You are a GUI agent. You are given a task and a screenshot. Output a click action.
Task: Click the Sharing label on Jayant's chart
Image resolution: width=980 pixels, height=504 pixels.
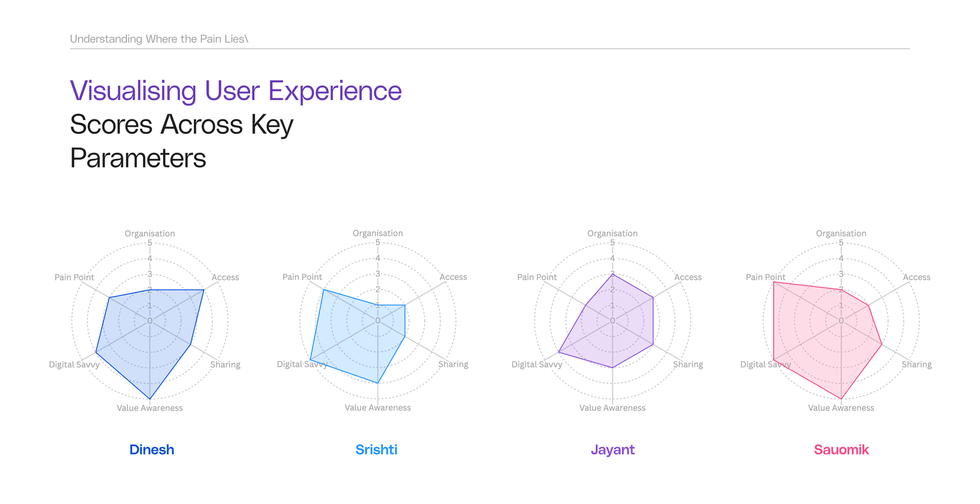pos(688,364)
